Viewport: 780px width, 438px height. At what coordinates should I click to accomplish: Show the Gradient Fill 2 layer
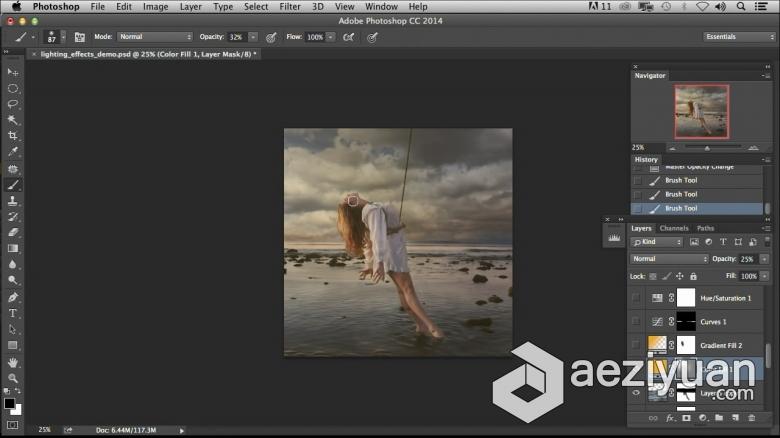click(x=636, y=345)
